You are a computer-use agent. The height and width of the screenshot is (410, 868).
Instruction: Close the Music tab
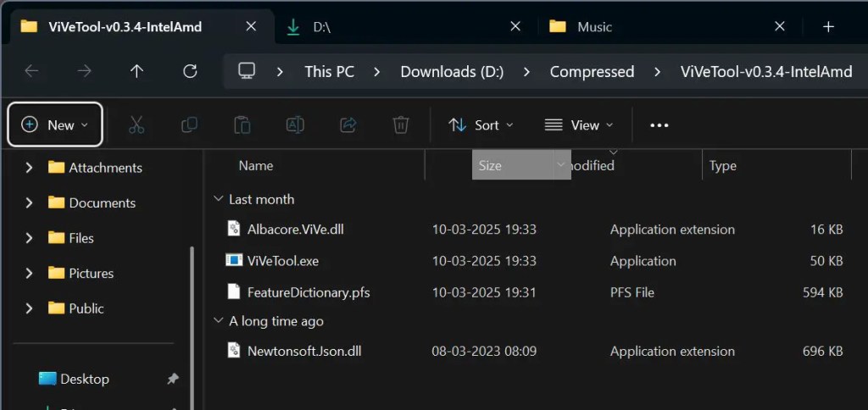780,26
